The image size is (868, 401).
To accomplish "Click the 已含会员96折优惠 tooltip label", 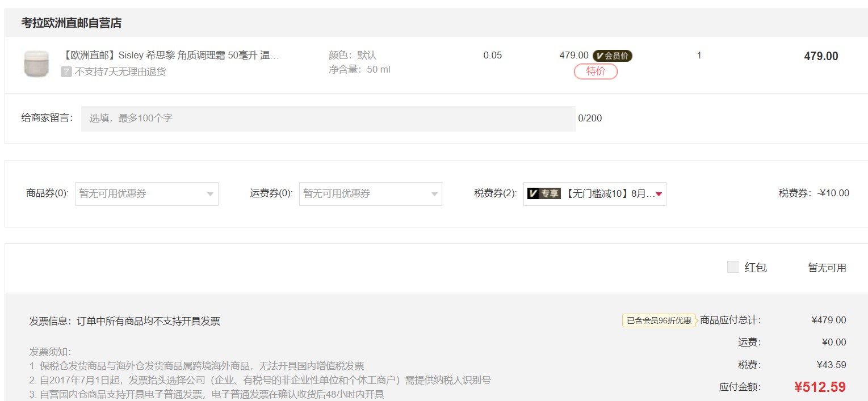I will pos(659,320).
